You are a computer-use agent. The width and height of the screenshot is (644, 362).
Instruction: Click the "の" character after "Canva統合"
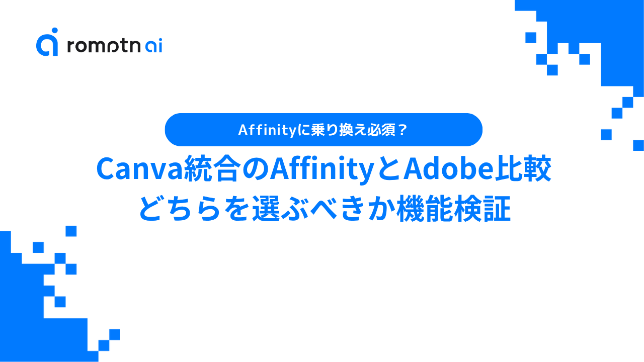click(x=252, y=170)
